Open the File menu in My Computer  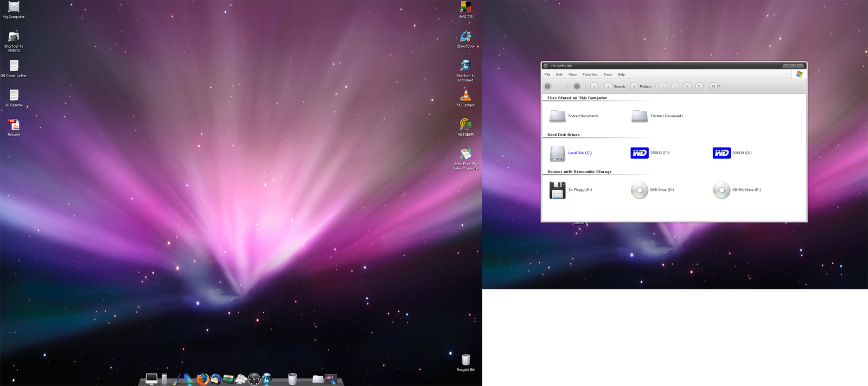547,74
